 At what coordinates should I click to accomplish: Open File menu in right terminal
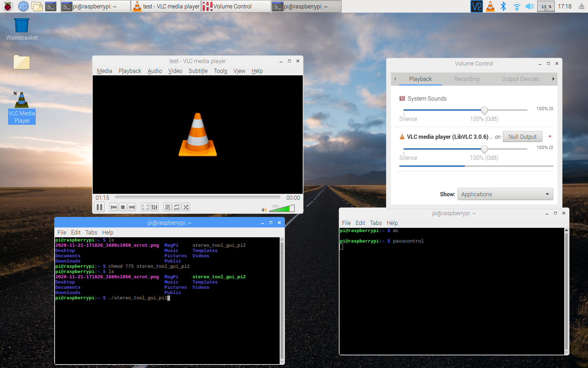(346, 223)
